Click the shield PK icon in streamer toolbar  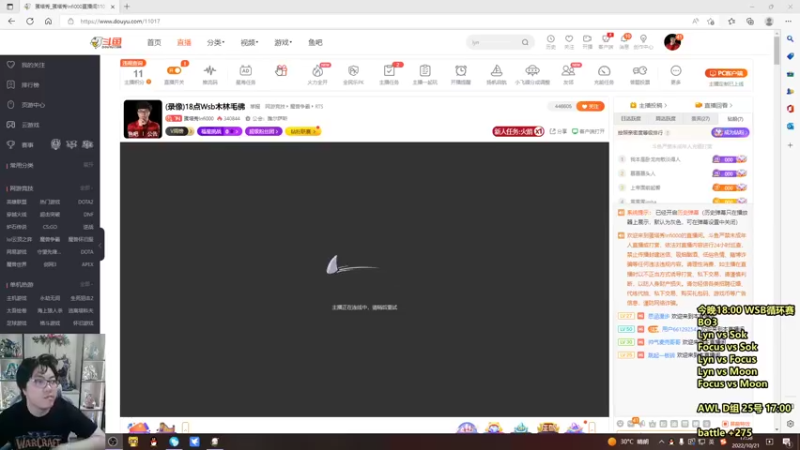353,70
